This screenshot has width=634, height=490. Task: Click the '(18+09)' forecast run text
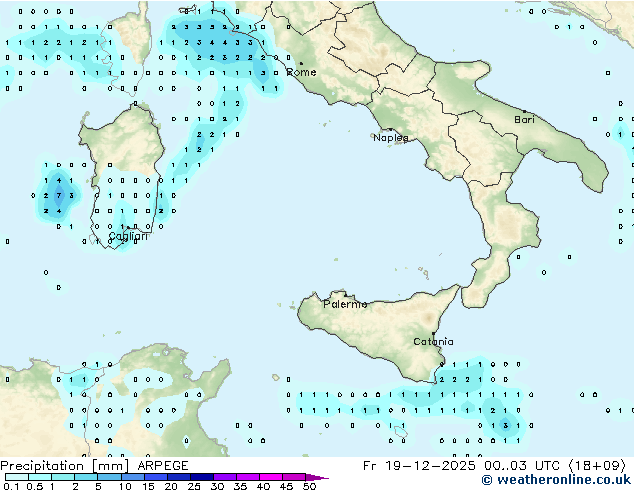click(x=597, y=466)
